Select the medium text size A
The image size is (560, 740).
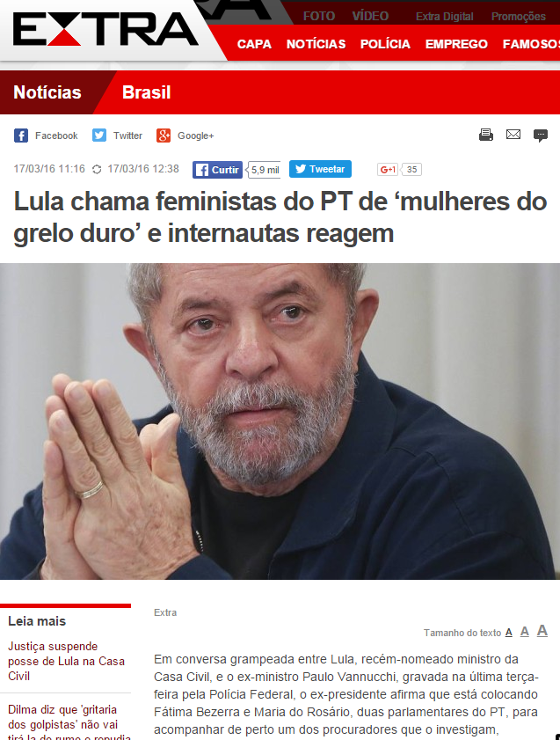tap(525, 632)
